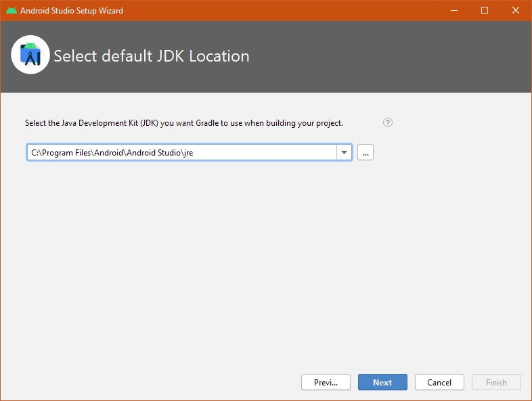
Task: Click the Android icon in title bar
Action: pyautogui.click(x=12, y=11)
